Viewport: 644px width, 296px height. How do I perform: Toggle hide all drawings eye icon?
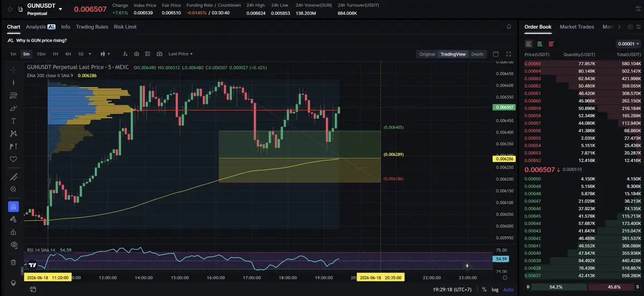pos(13,245)
